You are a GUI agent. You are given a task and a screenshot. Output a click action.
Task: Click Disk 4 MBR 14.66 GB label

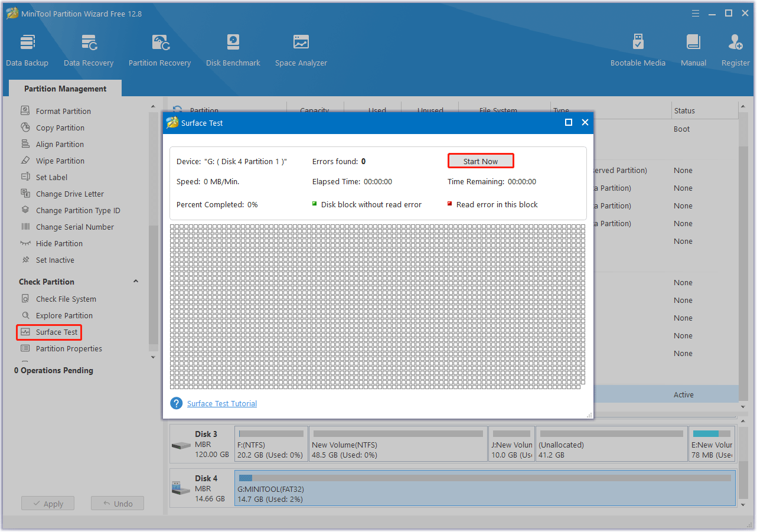(x=202, y=488)
